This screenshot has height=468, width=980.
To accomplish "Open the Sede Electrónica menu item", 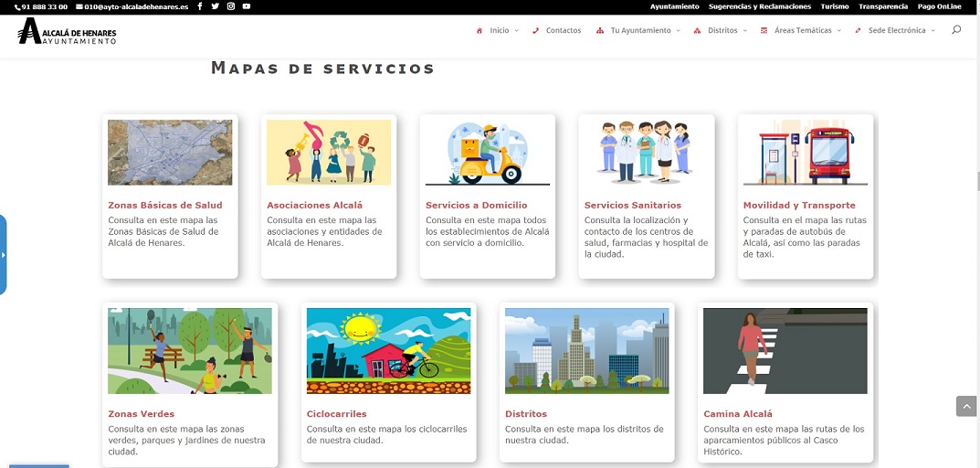I will pos(897,30).
